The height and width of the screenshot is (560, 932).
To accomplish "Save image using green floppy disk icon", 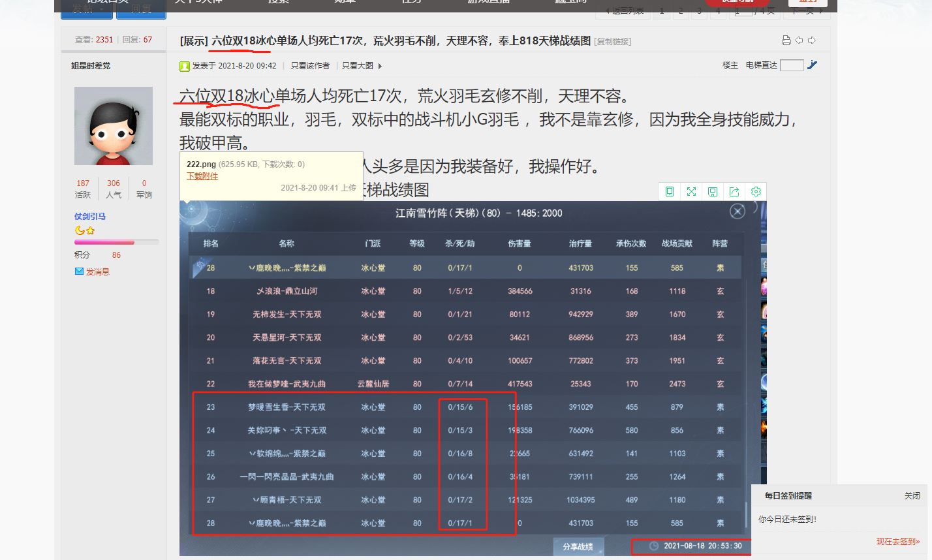I will point(713,191).
